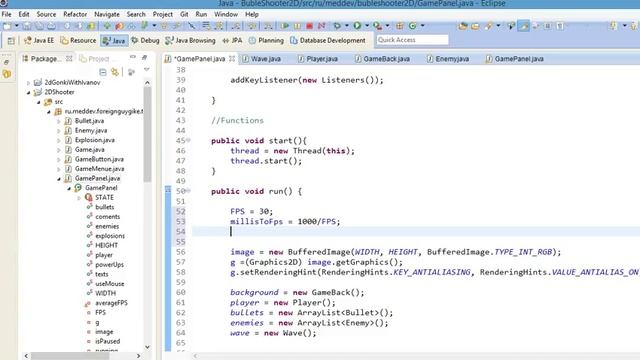Expand the STATE enum node
The width and height of the screenshot is (640, 360).
tap(79, 198)
